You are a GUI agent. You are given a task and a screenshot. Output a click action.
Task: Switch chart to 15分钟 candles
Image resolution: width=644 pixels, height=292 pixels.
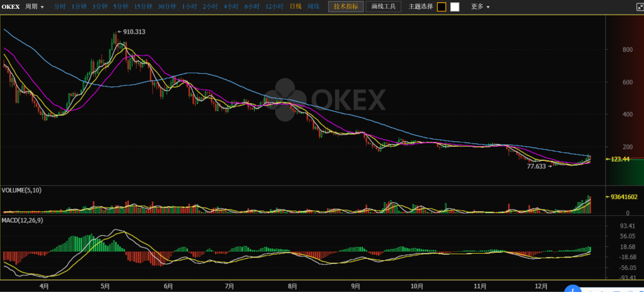tap(143, 6)
